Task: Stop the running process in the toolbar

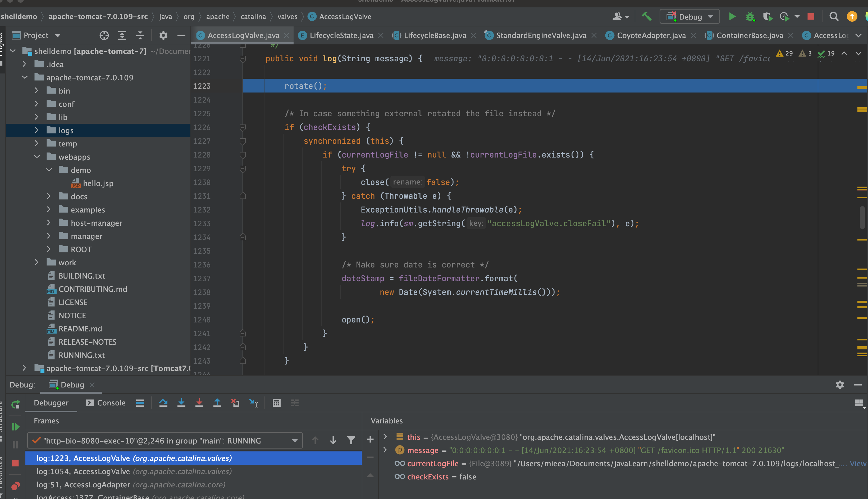Action: (811, 16)
